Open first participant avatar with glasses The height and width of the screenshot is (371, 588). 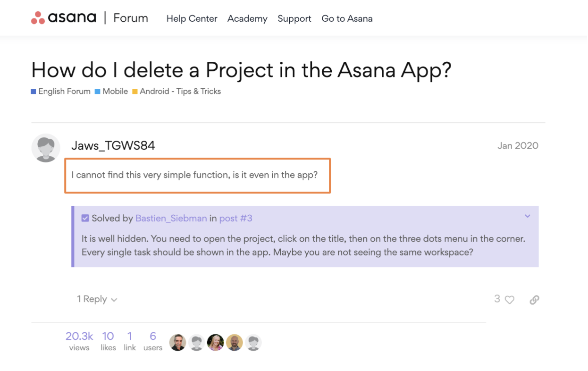tap(178, 342)
